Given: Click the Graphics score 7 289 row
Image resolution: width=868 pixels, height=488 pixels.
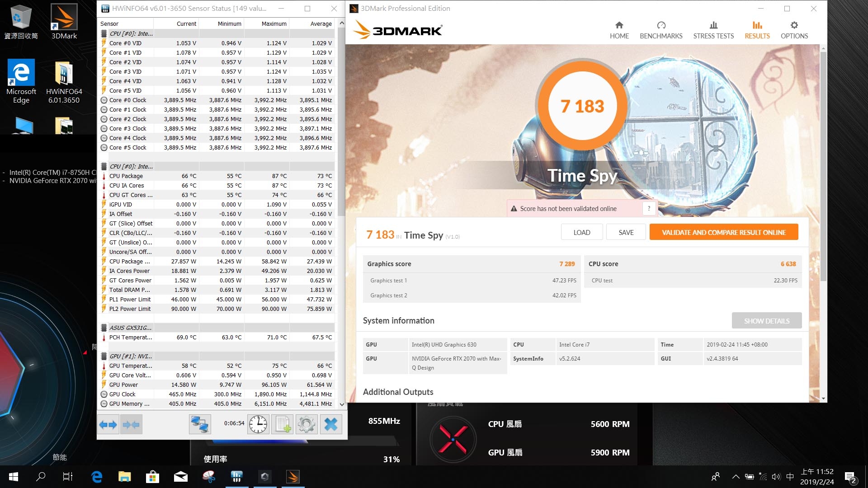Looking at the screenshot, I should 471,264.
